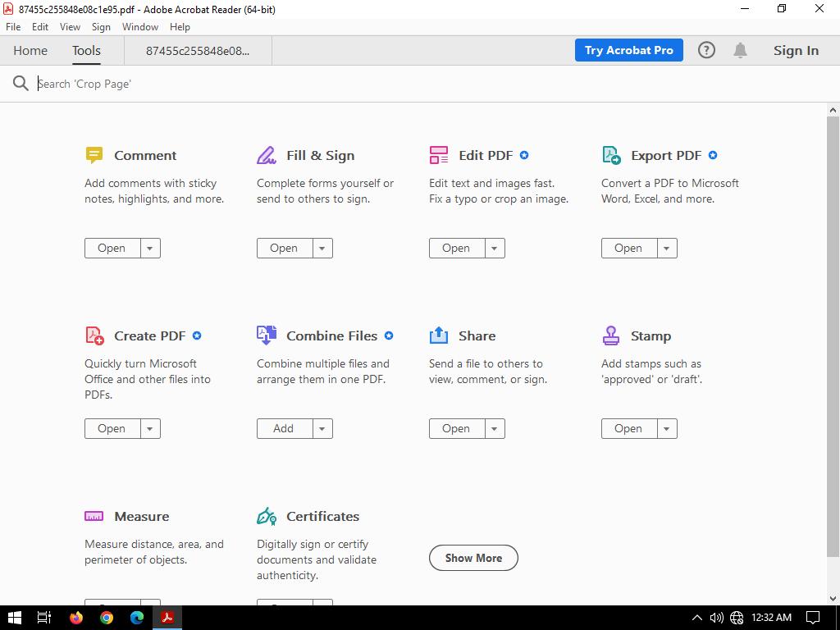Viewport: 840px width, 630px height.
Task: Click the Comment tool icon
Action: point(94,155)
